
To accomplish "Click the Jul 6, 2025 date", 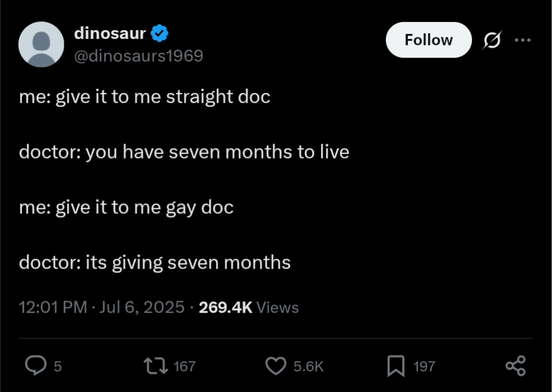I will coord(142,307).
